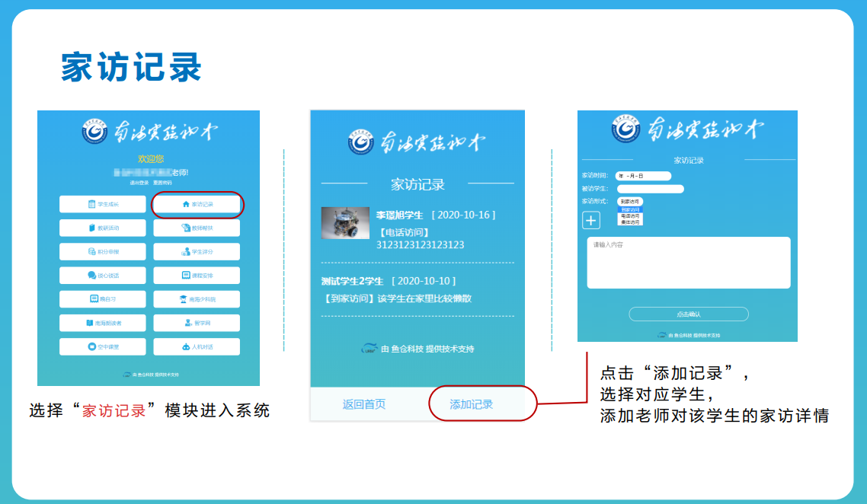Image resolution: width=867 pixels, height=504 pixels.
Task: Open the 智学网 module
Action: (x=197, y=323)
